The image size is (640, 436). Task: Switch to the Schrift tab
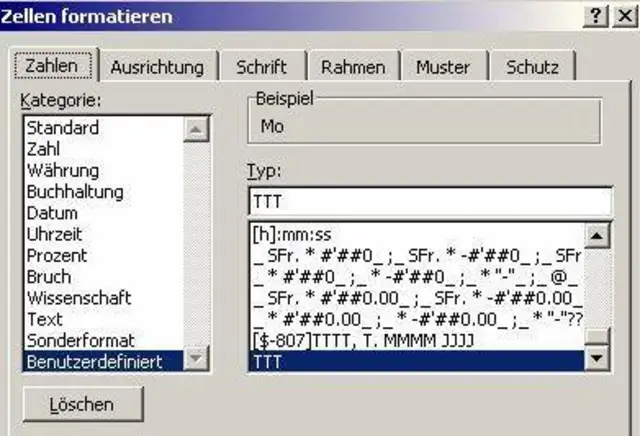coord(261,67)
